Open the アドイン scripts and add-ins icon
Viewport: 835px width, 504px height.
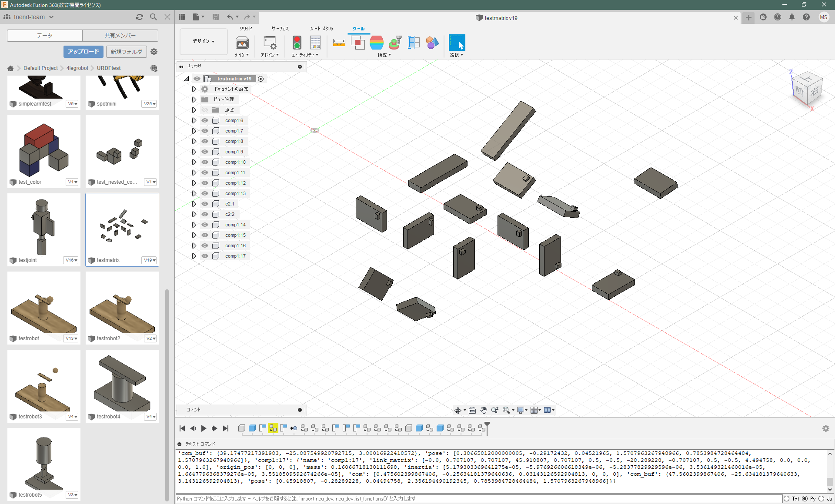269,43
